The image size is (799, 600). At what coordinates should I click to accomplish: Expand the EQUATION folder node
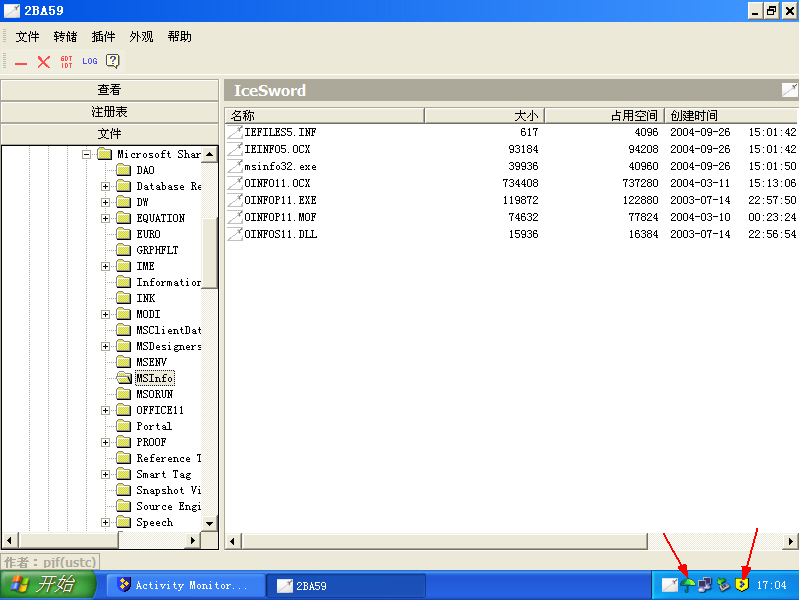(x=105, y=218)
